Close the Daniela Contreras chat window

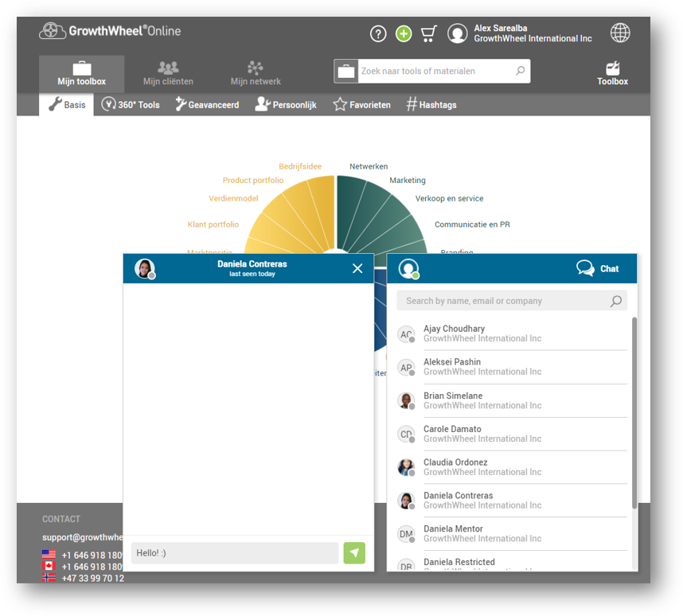[x=357, y=268]
